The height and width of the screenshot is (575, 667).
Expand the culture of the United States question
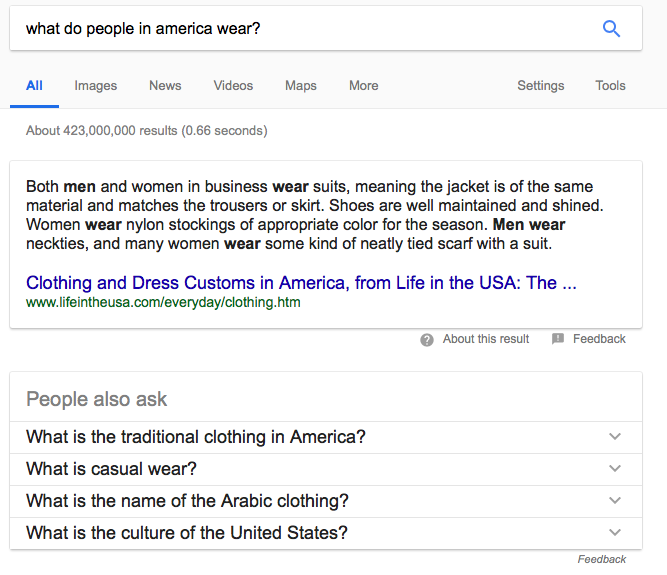(x=615, y=533)
